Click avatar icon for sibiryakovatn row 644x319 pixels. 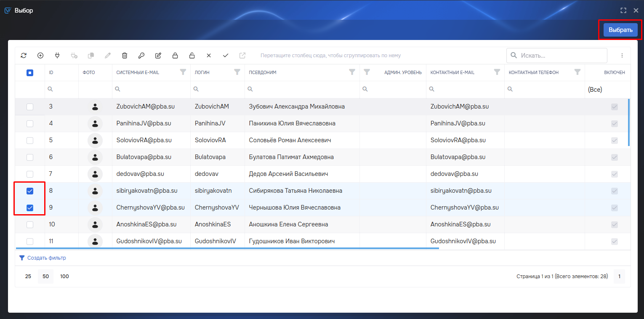(95, 191)
